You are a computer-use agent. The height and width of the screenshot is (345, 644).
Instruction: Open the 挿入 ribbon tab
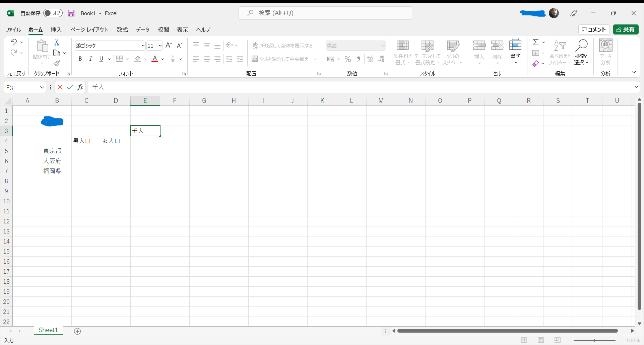pyautogui.click(x=56, y=30)
